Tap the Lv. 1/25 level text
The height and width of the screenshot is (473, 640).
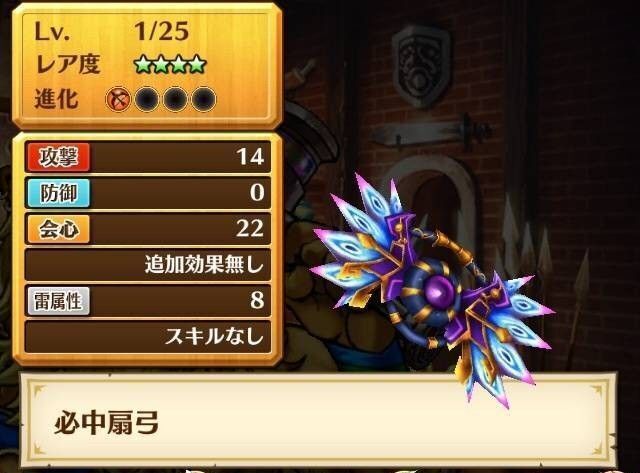(x=112, y=31)
